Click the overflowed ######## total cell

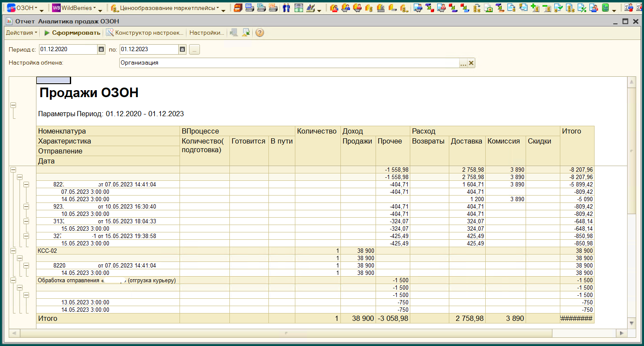(577, 318)
